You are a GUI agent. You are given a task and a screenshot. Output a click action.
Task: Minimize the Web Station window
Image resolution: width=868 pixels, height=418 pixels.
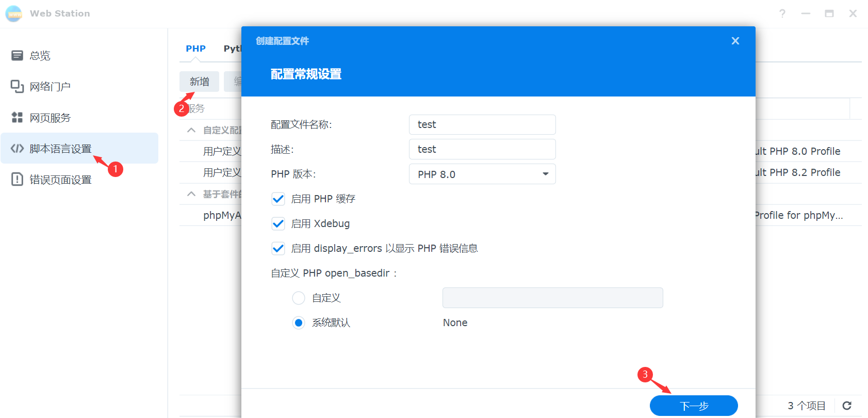pyautogui.click(x=806, y=13)
